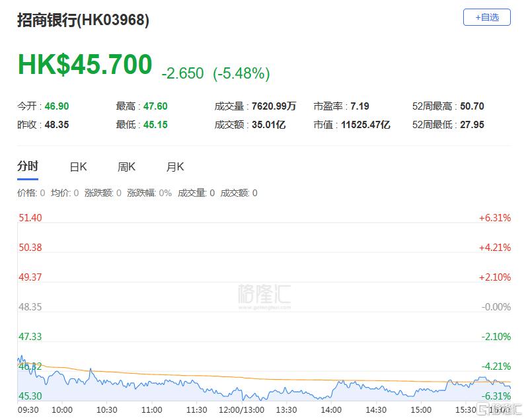Click the 51.40 price axis label

(30, 218)
